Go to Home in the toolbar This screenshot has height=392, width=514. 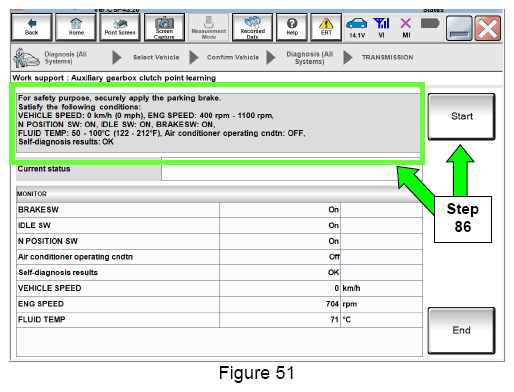pyautogui.click(x=76, y=27)
